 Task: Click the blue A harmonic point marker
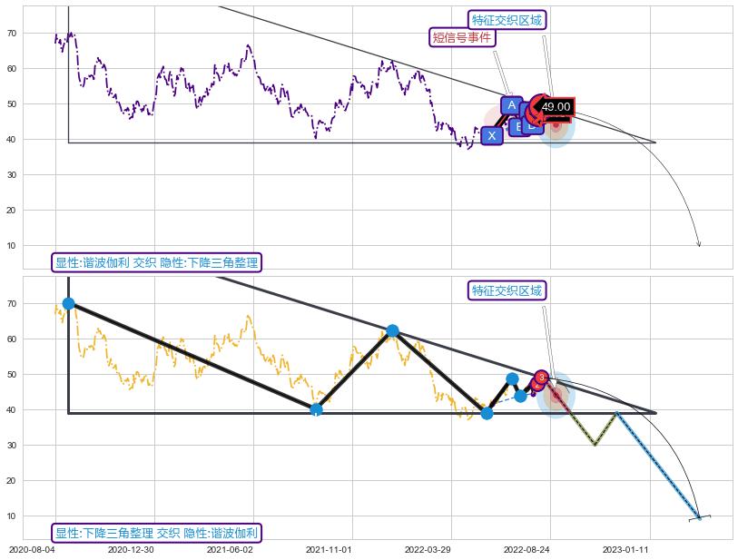pyautogui.click(x=511, y=105)
